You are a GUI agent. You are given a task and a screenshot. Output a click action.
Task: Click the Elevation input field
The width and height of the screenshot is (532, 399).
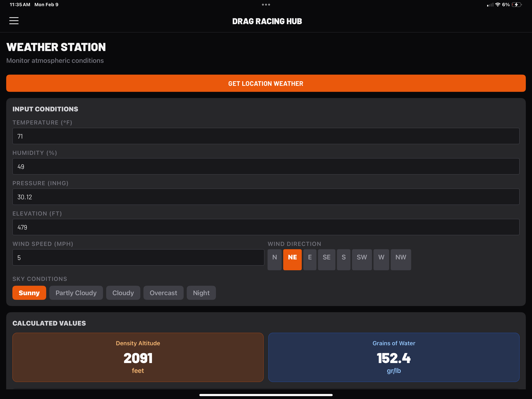coord(266,227)
